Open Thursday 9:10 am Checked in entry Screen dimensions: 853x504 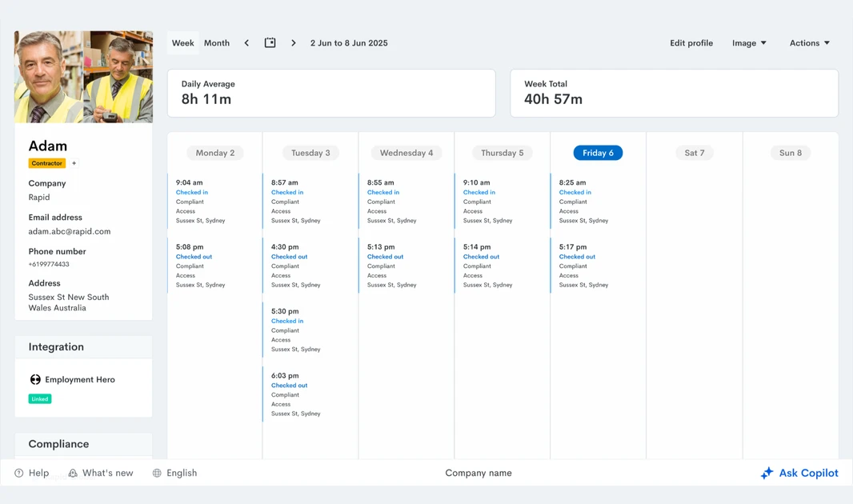coord(502,201)
